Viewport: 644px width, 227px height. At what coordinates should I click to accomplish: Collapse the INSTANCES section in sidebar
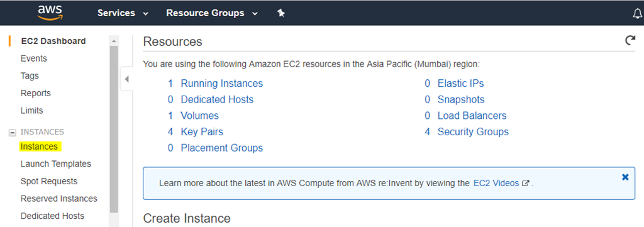pos(13,132)
